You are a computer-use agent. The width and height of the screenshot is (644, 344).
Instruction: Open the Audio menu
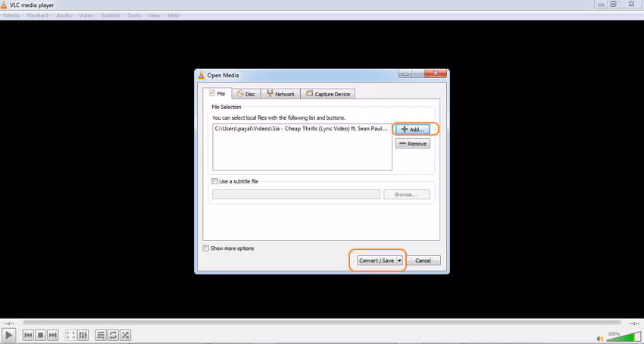click(64, 16)
